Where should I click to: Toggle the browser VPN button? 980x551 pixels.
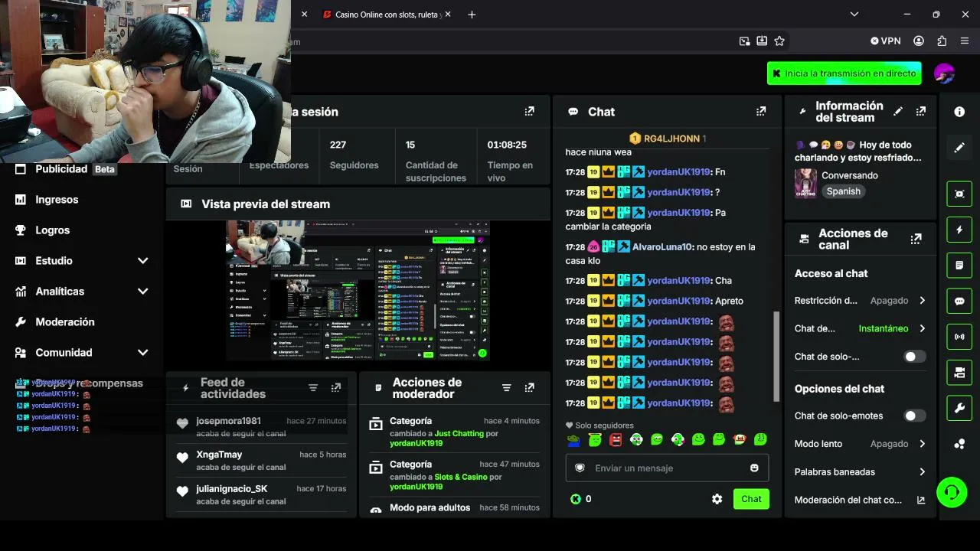tap(886, 41)
